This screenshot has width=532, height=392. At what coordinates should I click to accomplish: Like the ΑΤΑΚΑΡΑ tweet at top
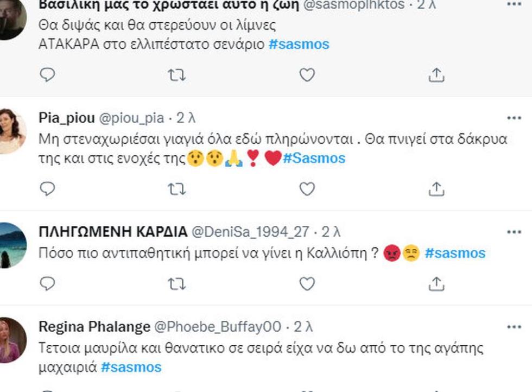(307, 74)
